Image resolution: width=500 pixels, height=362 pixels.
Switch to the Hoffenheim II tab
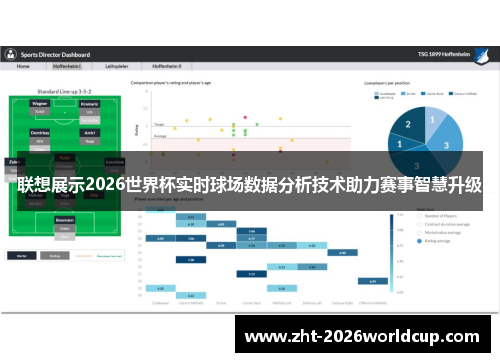(x=167, y=66)
